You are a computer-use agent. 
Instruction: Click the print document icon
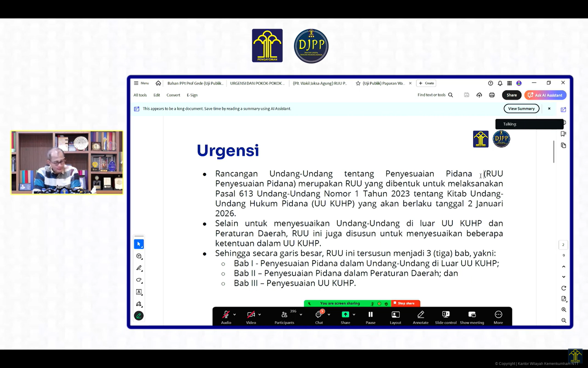tap(492, 95)
